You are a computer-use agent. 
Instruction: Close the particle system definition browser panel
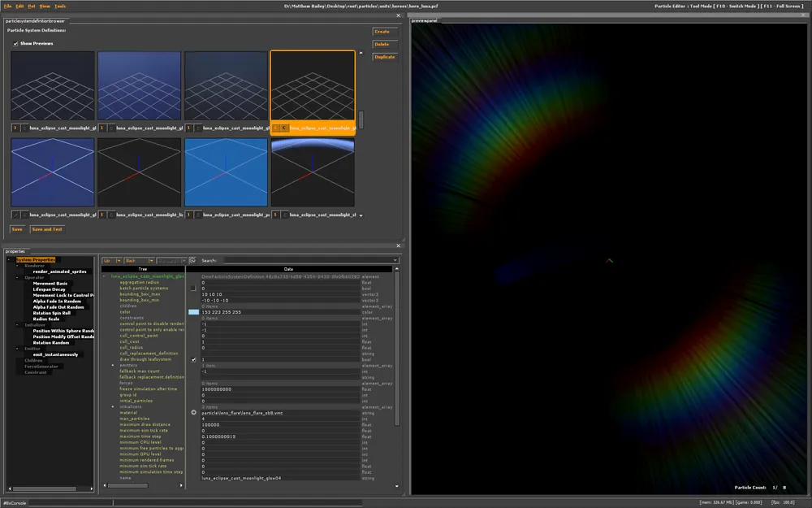click(398, 15)
